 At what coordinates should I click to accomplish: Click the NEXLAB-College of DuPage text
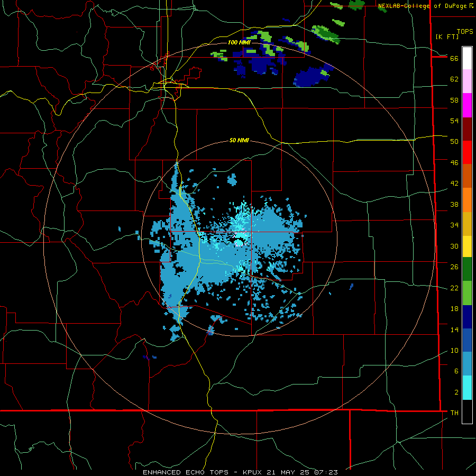[423, 6]
